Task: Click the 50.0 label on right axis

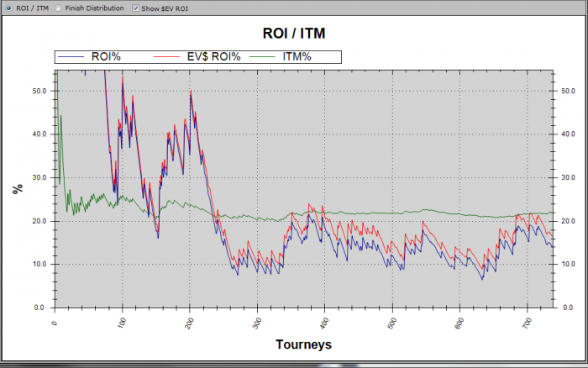Action: click(568, 91)
